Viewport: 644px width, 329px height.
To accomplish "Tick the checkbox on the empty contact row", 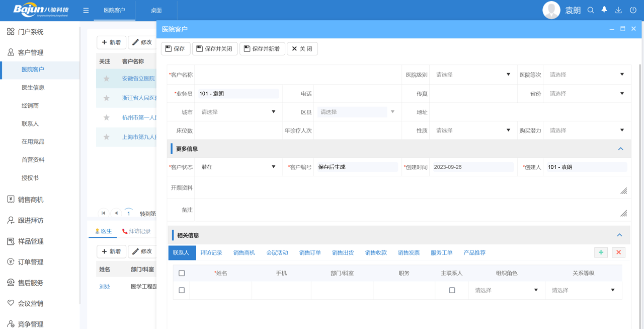I will pyautogui.click(x=182, y=290).
